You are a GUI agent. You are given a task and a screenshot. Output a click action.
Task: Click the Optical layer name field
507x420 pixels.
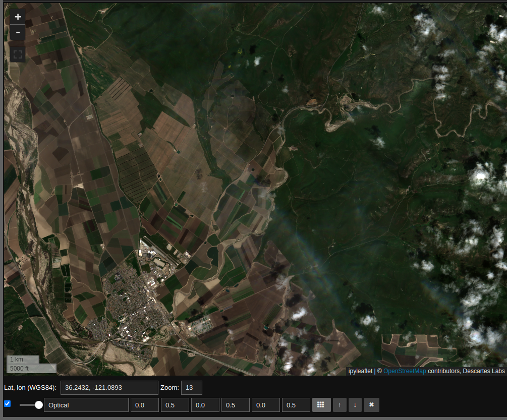pyautogui.click(x=86, y=405)
